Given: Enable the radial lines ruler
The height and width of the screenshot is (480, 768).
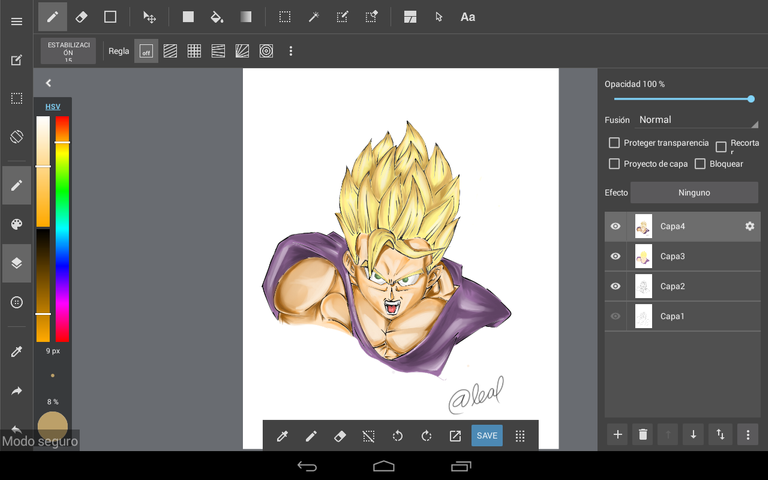Looking at the screenshot, I should point(242,51).
